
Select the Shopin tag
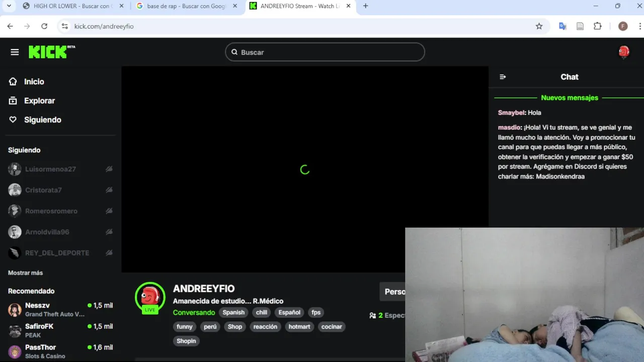(186, 340)
